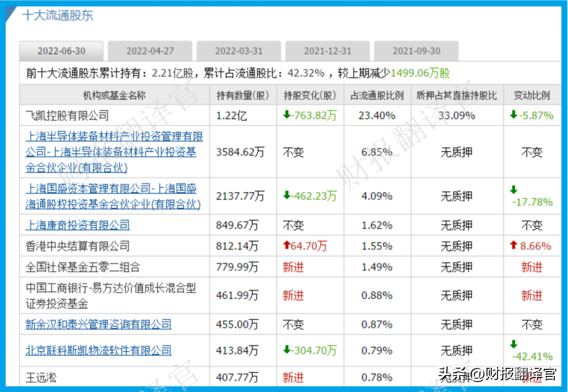The height and width of the screenshot is (392, 568).
Task: Click the -42.41% change ratio value
Action: coord(532,356)
